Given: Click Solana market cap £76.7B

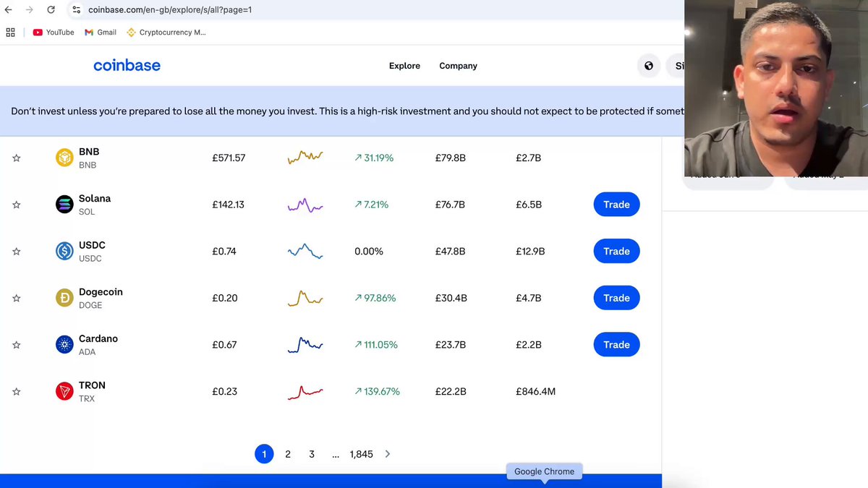Looking at the screenshot, I should (450, 205).
